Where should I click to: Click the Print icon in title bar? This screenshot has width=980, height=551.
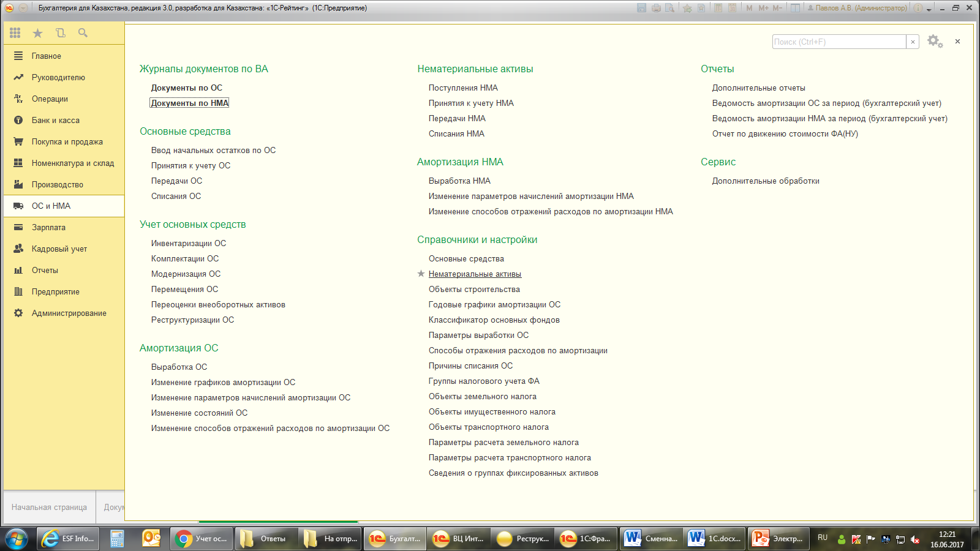point(656,8)
